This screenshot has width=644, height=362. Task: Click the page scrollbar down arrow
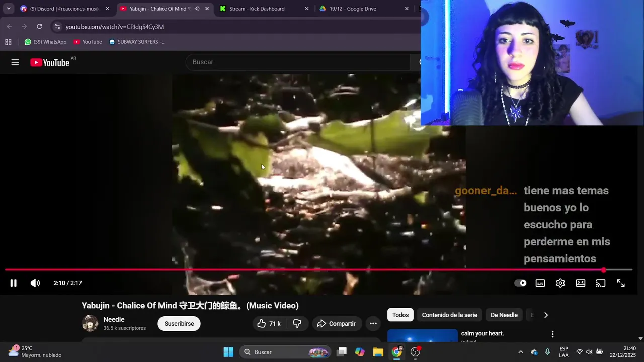[x=640, y=339]
